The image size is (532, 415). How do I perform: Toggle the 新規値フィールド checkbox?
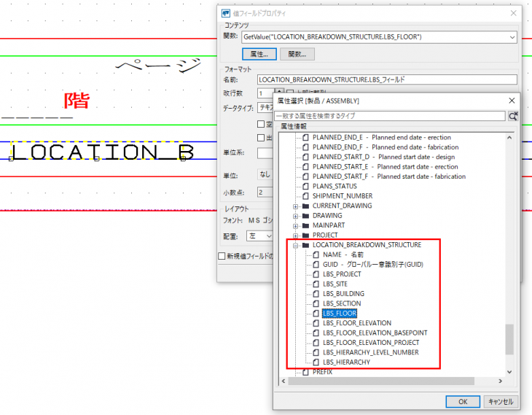pyautogui.click(x=222, y=256)
